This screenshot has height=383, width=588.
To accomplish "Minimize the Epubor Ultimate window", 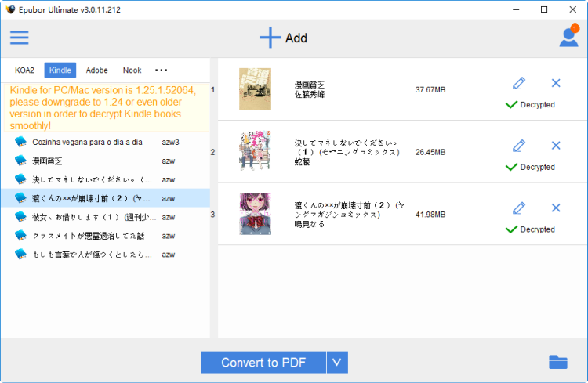I will (516, 9).
